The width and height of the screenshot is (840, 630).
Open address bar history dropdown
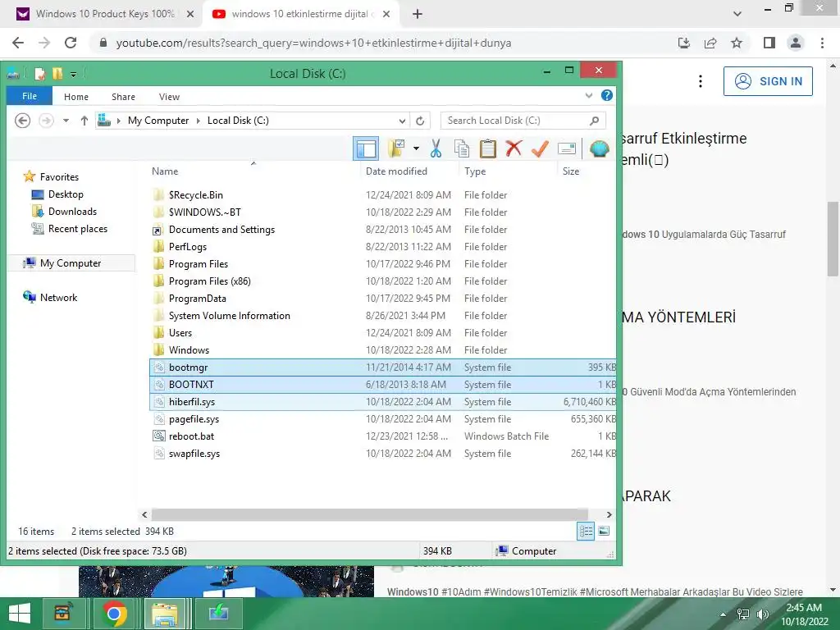coord(402,121)
